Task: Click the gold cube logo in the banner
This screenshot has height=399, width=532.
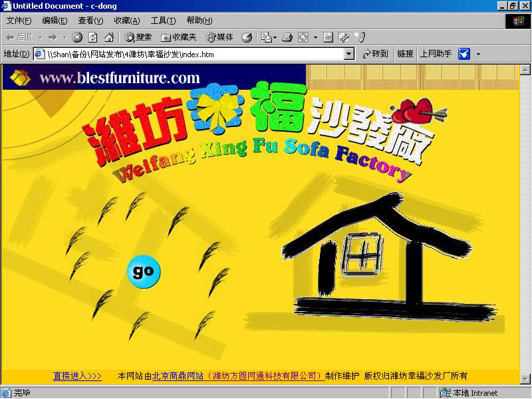Action: click(x=20, y=78)
